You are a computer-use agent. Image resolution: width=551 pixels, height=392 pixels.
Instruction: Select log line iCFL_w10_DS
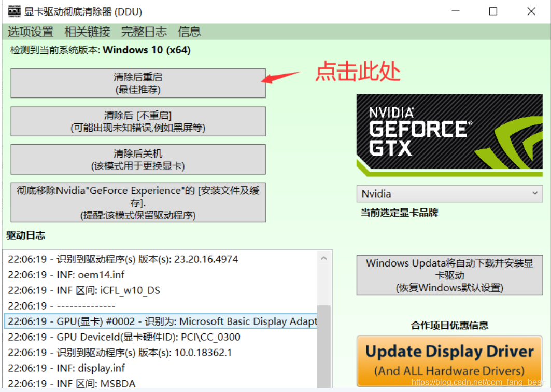[x=161, y=290]
